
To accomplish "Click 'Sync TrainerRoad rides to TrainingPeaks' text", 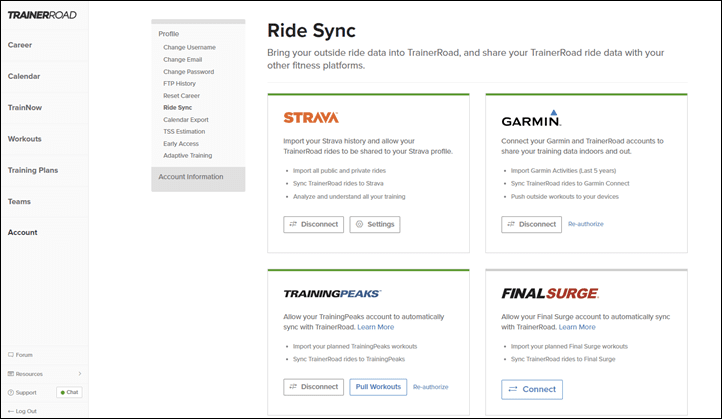I will [349, 359].
